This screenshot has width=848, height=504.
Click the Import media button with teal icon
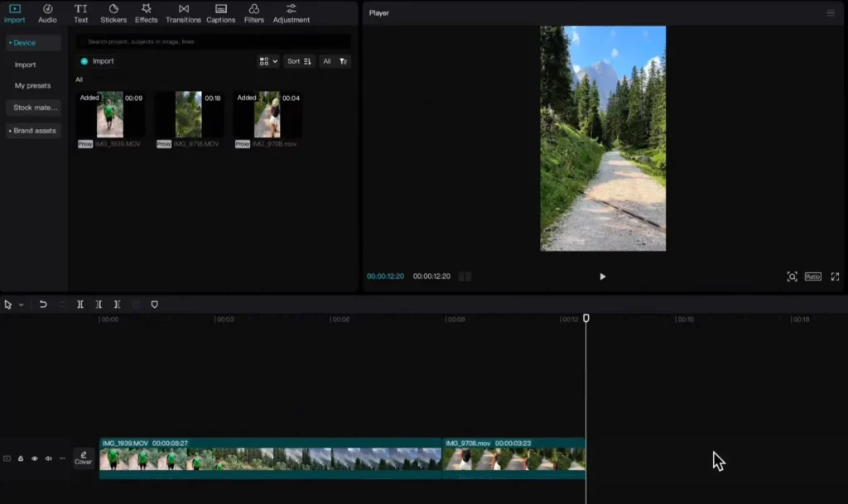98,61
